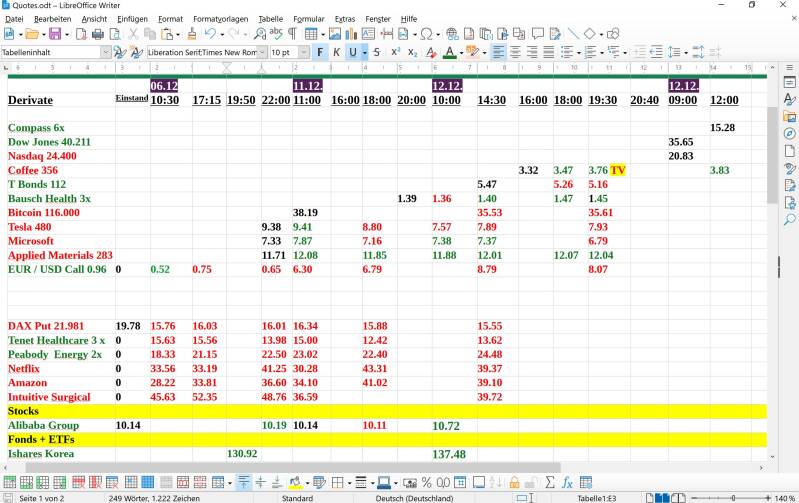Insert or edit formula (fx icon)
799x503 pixels.
567,482
